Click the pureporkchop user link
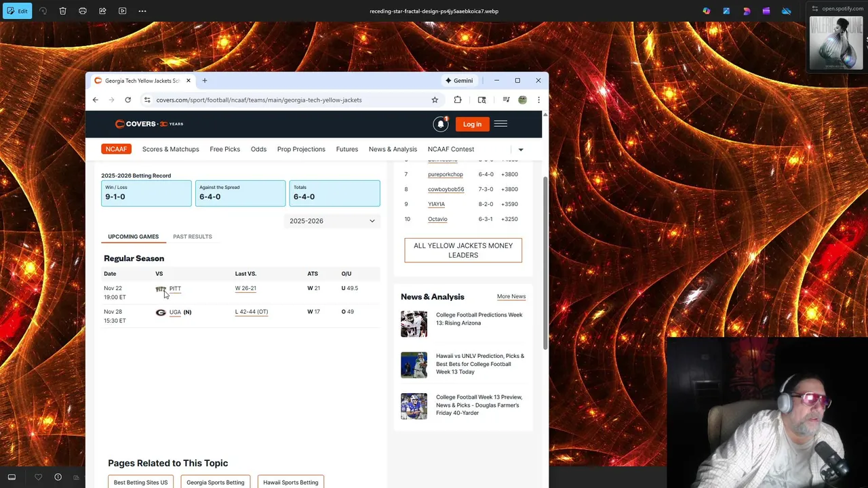Viewport: 868px width, 488px height. (x=446, y=174)
